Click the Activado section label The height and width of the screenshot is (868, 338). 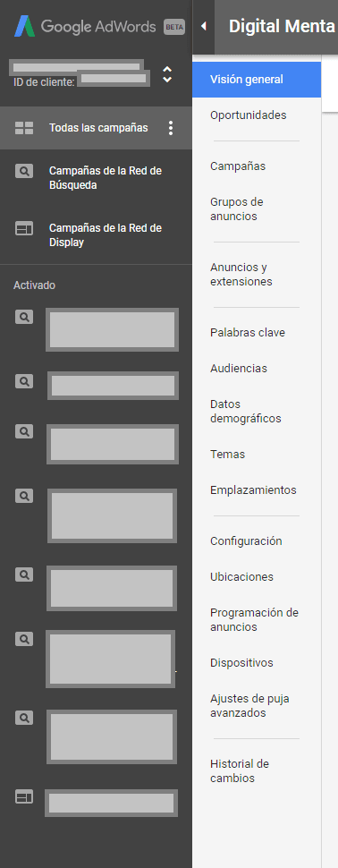(x=34, y=285)
